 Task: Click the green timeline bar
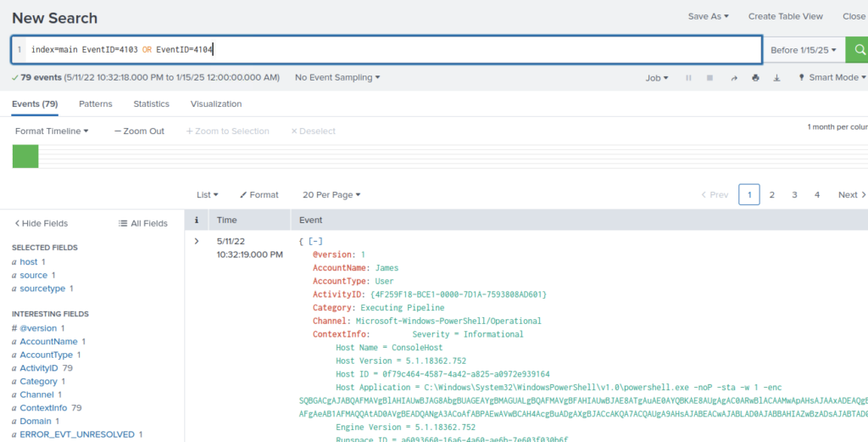click(25, 156)
